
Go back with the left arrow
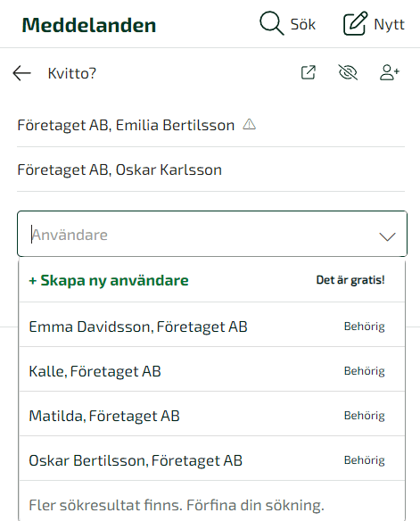[21, 73]
